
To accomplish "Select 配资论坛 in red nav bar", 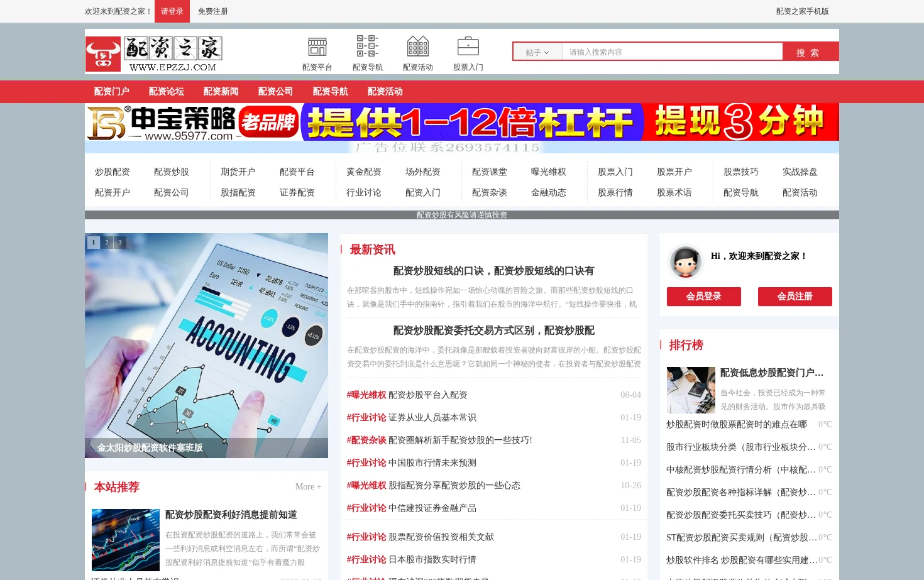I will 167,92.
